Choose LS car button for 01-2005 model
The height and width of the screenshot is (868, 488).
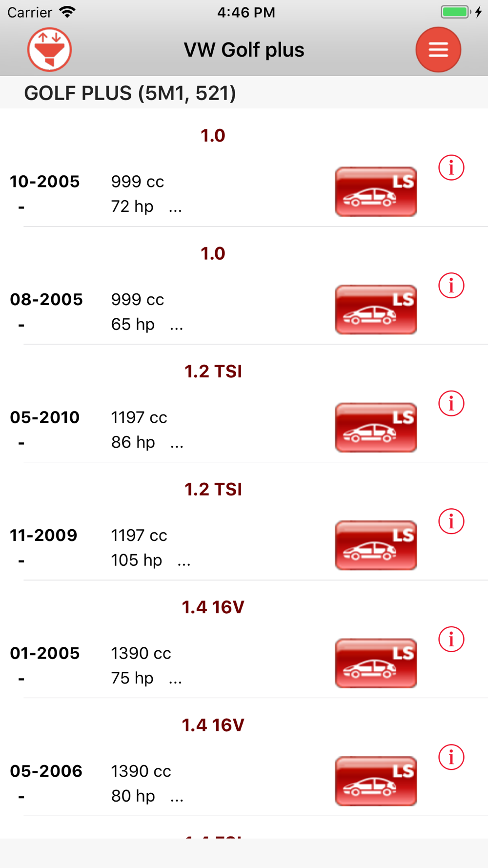coord(376,663)
